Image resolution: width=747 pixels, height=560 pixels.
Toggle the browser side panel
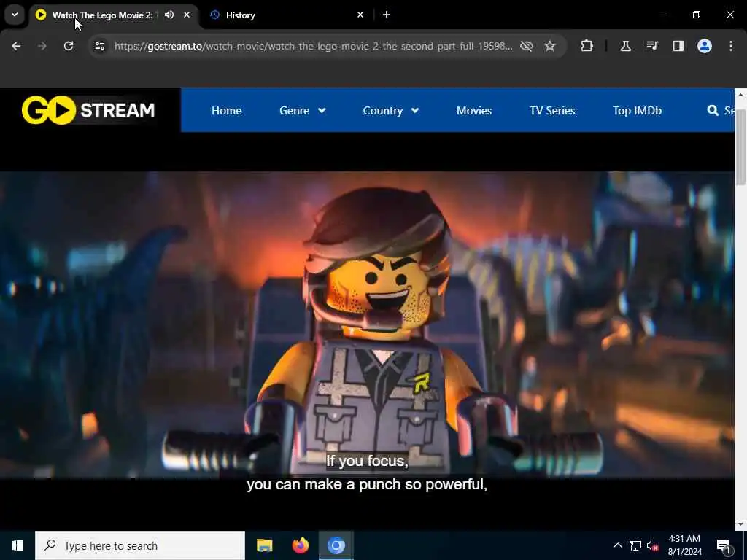[678, 46]
